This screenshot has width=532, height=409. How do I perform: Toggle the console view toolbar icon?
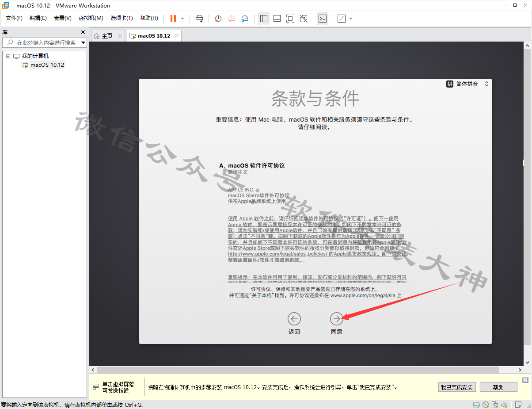[323, 19]
